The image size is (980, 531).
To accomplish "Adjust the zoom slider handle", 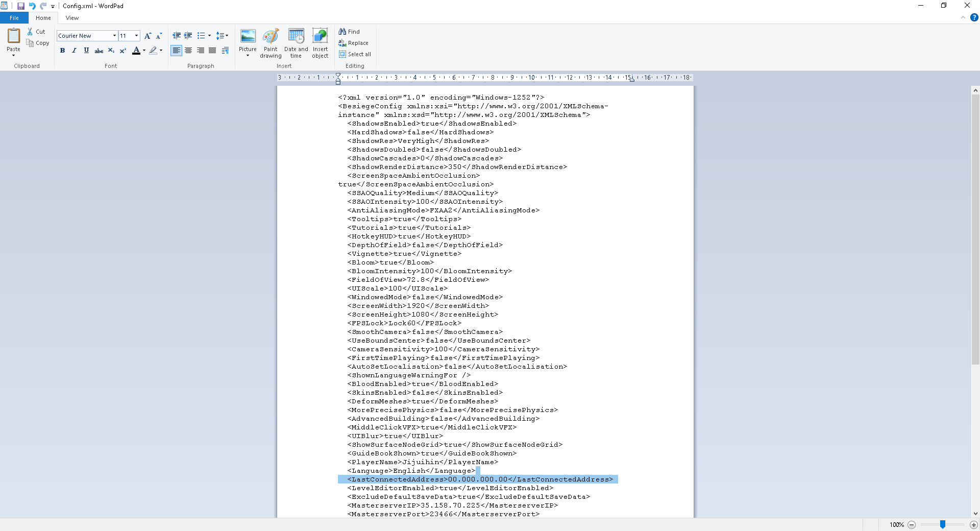I will [943, 525].
